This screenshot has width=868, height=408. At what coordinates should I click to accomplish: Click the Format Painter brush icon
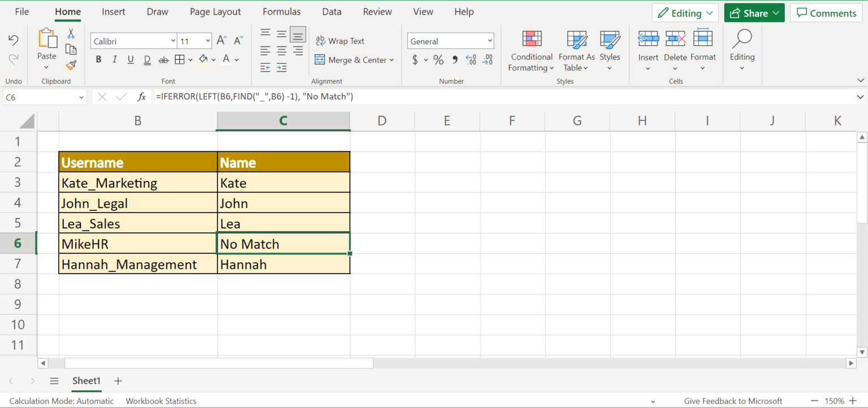pyautogui.click(x=71, y=65)
